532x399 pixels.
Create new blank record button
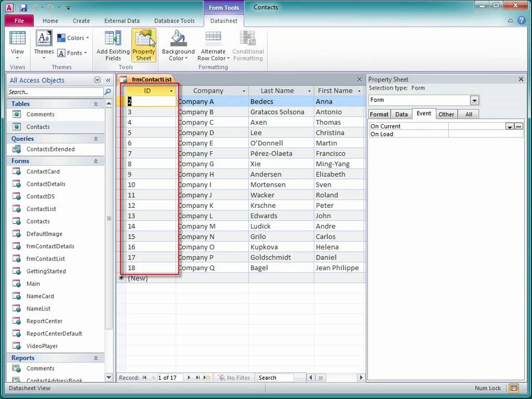(x=206, y=377)
